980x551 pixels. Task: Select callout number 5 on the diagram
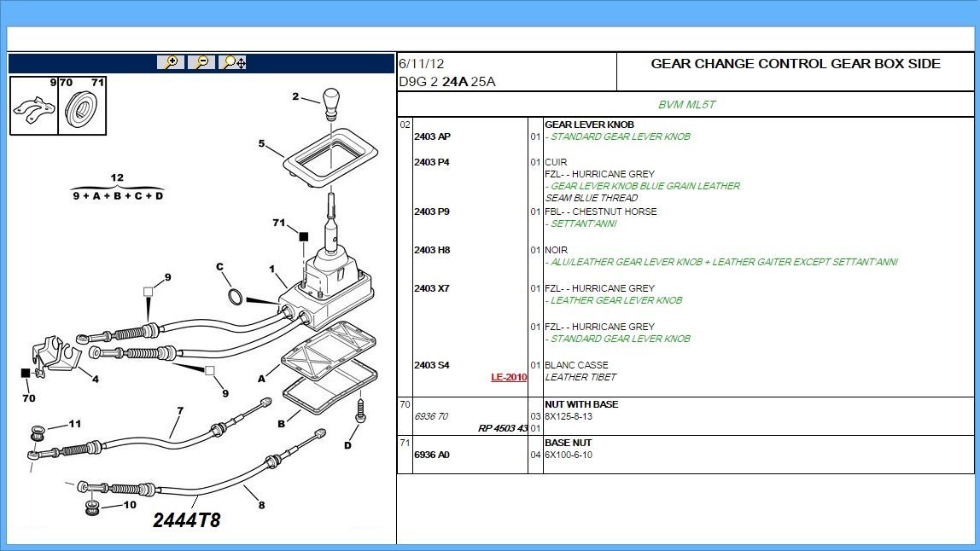click(262, 143)
